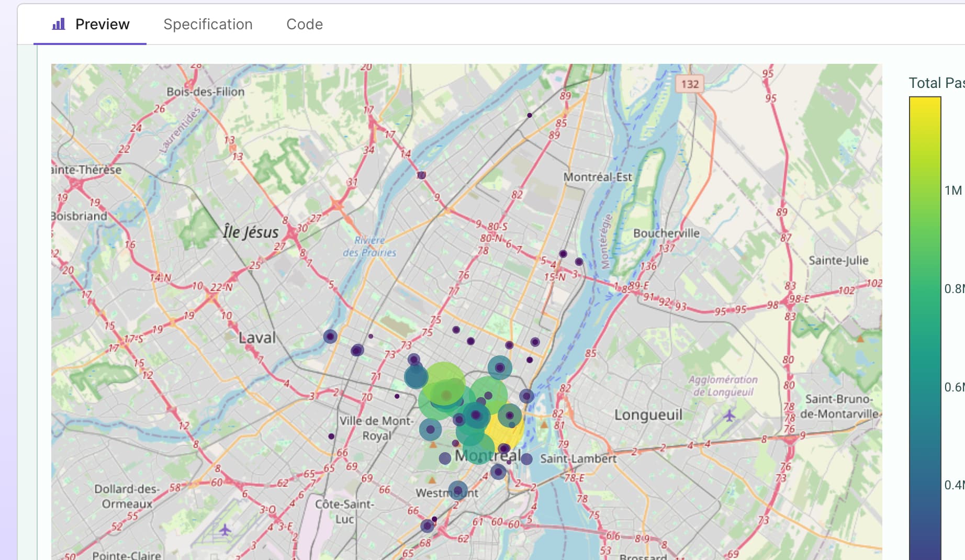Click the orange triangle marker beside route 81
The image size is (965, 560).
pos(544,424)
